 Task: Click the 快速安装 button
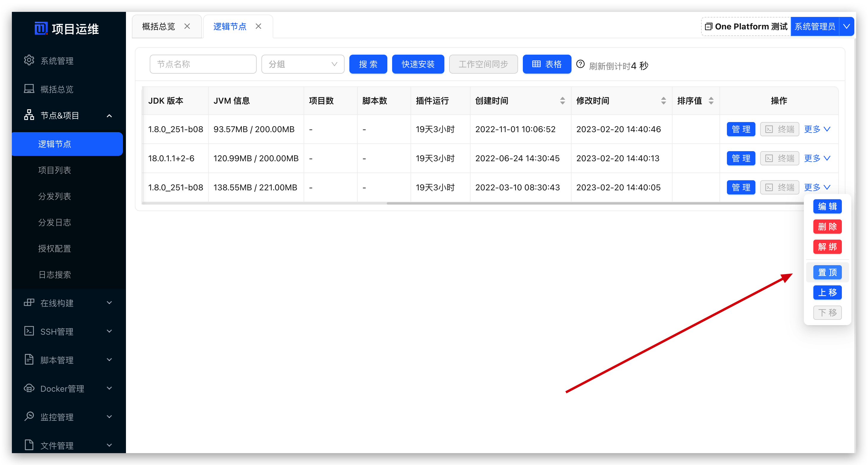(x=418, y=64)
